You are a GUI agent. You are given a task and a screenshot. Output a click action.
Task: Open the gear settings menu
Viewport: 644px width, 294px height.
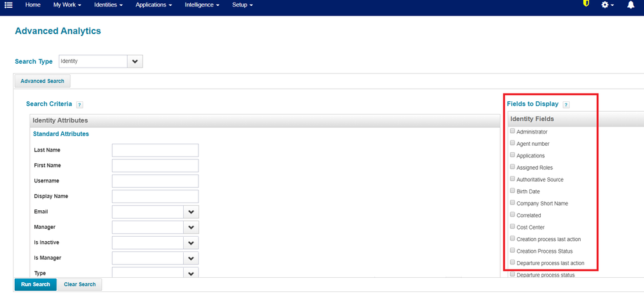tap(607, 5)
